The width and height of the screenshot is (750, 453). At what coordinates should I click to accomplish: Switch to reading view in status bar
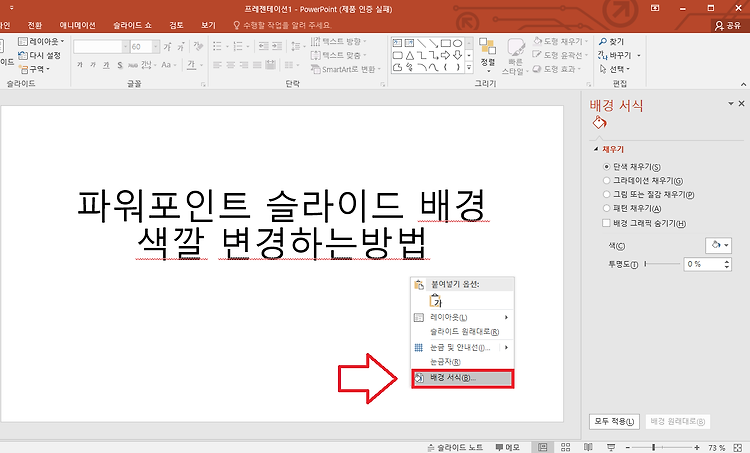click(588, 447)
